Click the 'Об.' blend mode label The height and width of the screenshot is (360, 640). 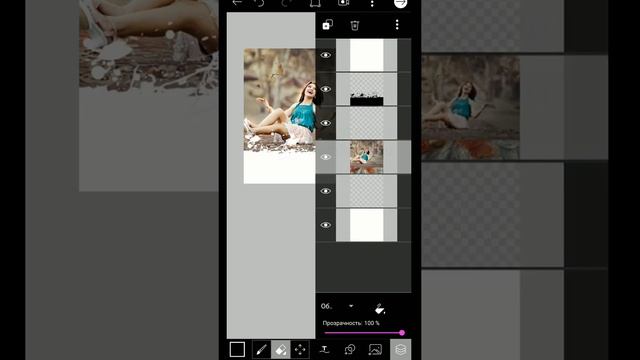(x=326, y=306)
